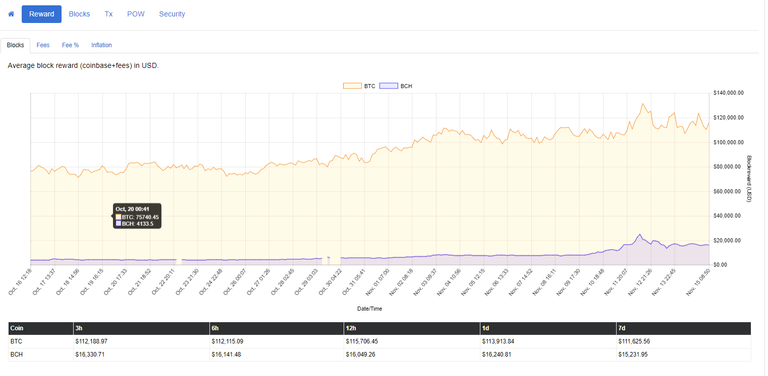
Task: Open the POW navigation tab
Action: point(136,14)
